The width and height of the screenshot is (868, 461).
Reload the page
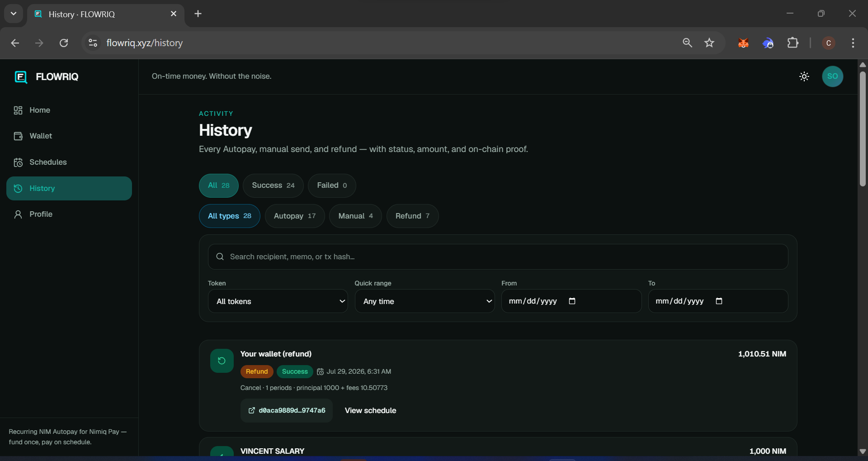(64, 43)
